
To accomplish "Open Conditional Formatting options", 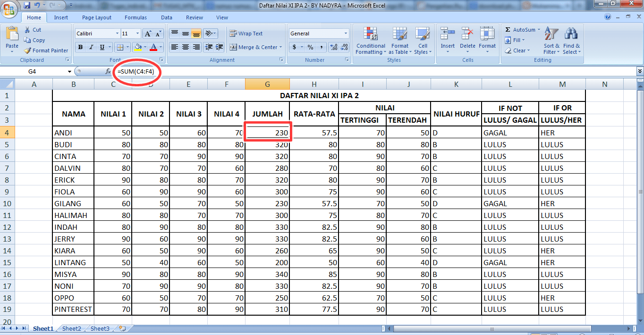I will pos(371,42).
